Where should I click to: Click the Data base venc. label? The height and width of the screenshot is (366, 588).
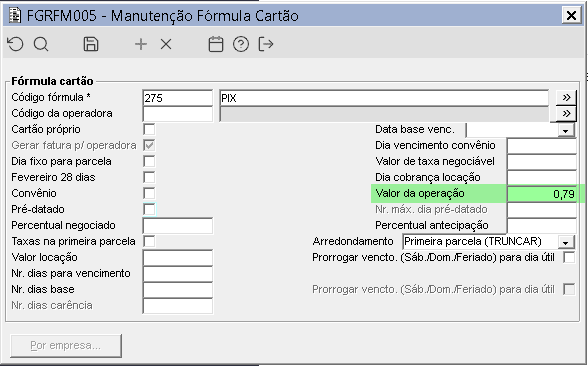415,129
